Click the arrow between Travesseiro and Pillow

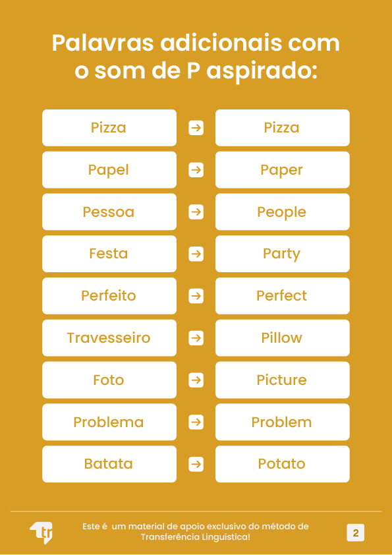point(196,338)
